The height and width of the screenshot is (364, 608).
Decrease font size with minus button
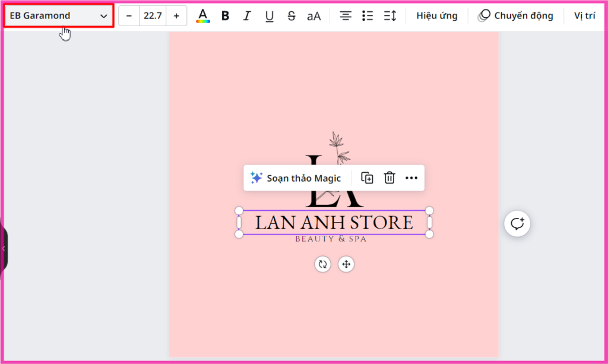point(129,16)
